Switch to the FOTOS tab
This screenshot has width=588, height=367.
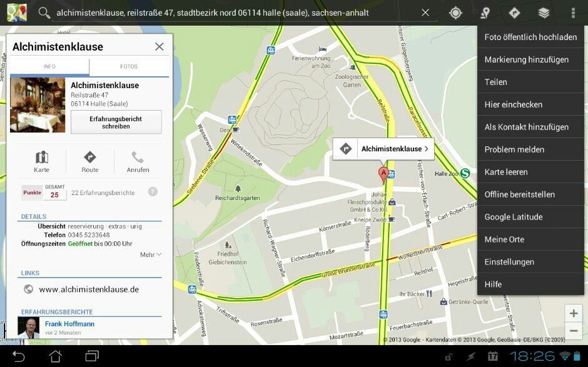pos(129,66)
